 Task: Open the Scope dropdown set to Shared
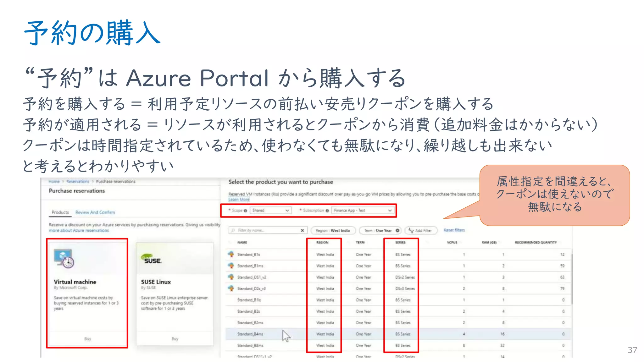(271, 210)
